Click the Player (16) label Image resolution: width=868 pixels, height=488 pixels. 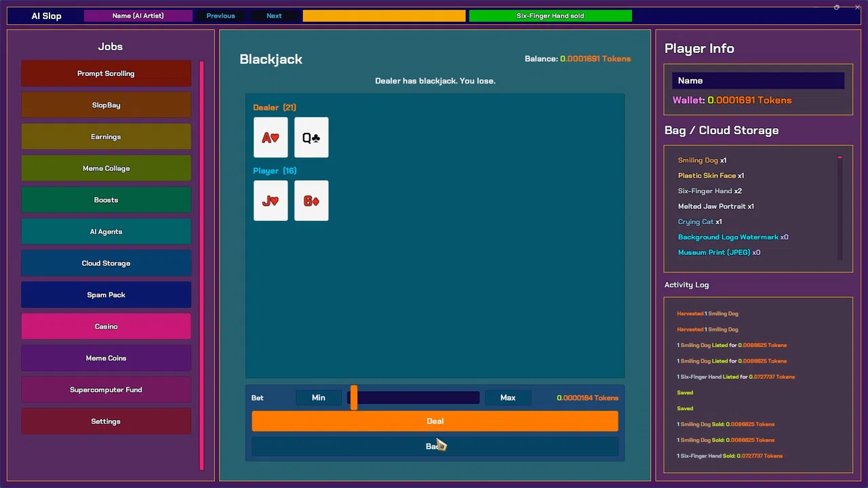(275, 171)
